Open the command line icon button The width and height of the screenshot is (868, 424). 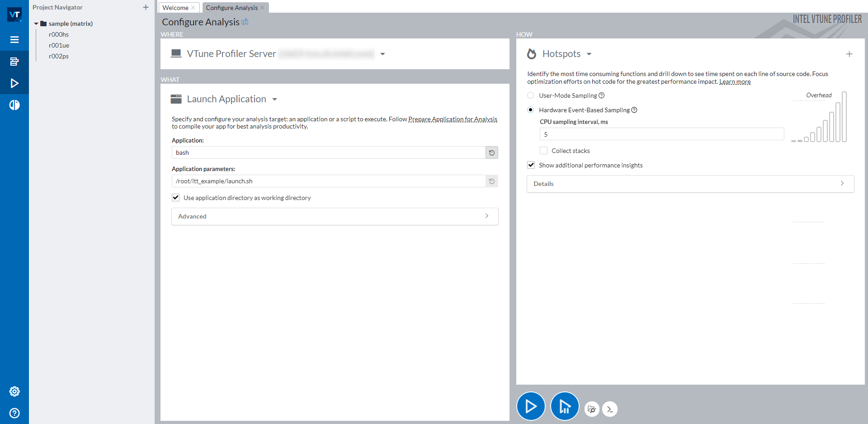pyautogui.click(x=610, y=409)
